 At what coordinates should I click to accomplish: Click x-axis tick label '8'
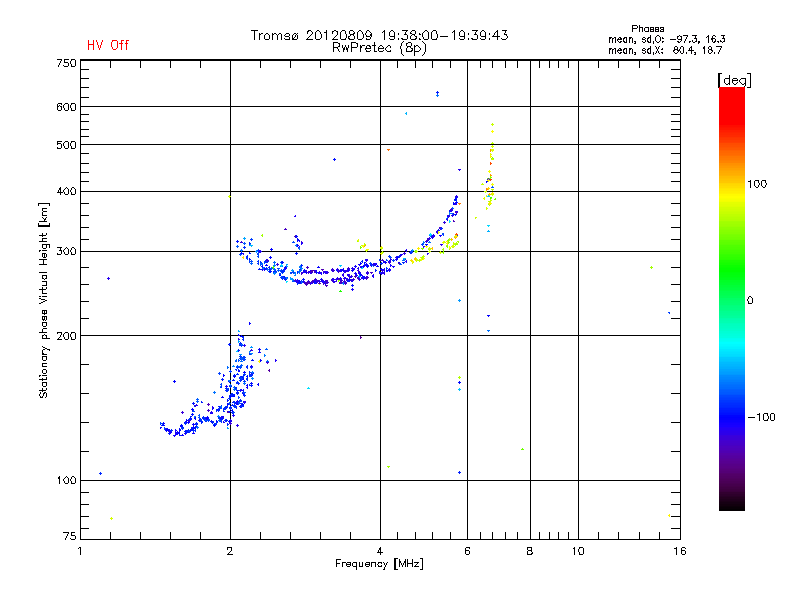(530, 551)
